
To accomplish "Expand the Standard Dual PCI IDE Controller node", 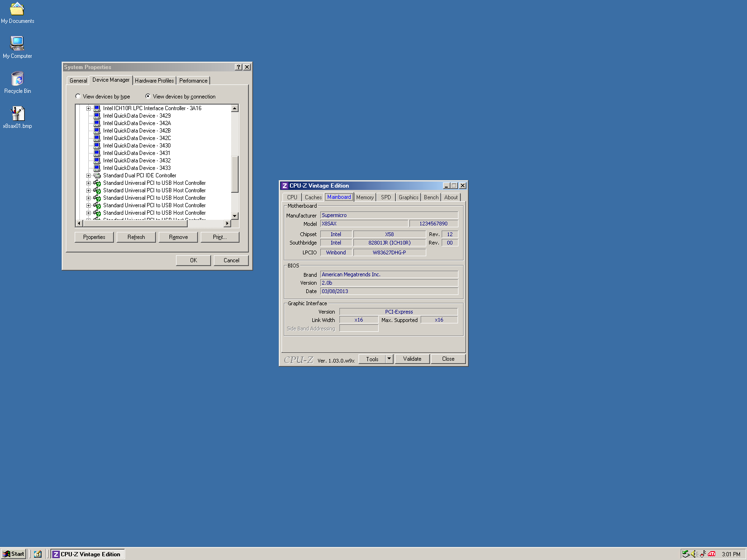I will (x=88, y=175).
